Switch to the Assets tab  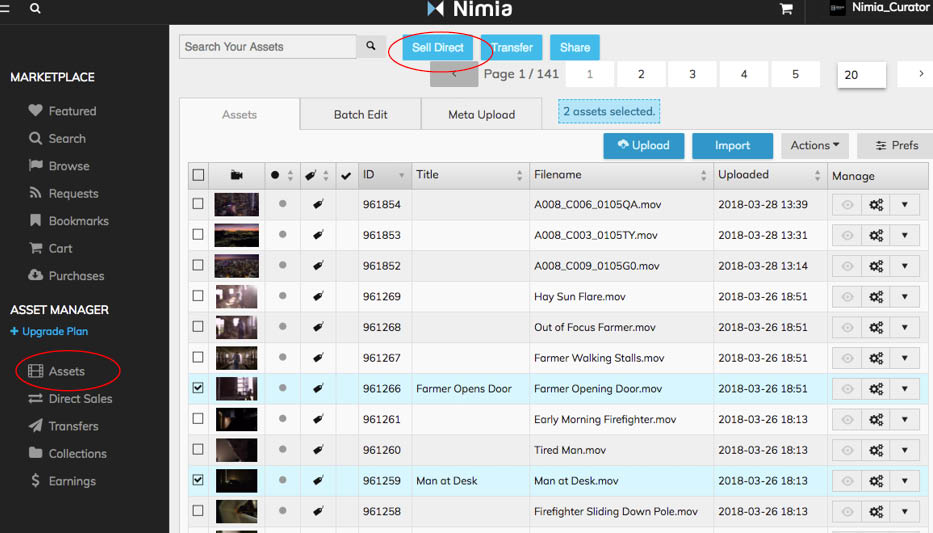tap(239, 114)
